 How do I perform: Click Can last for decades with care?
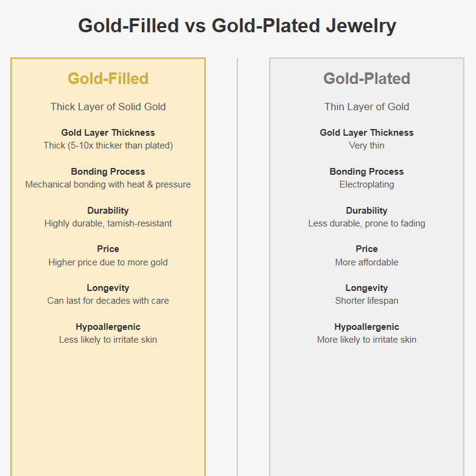tap(108, 301)
